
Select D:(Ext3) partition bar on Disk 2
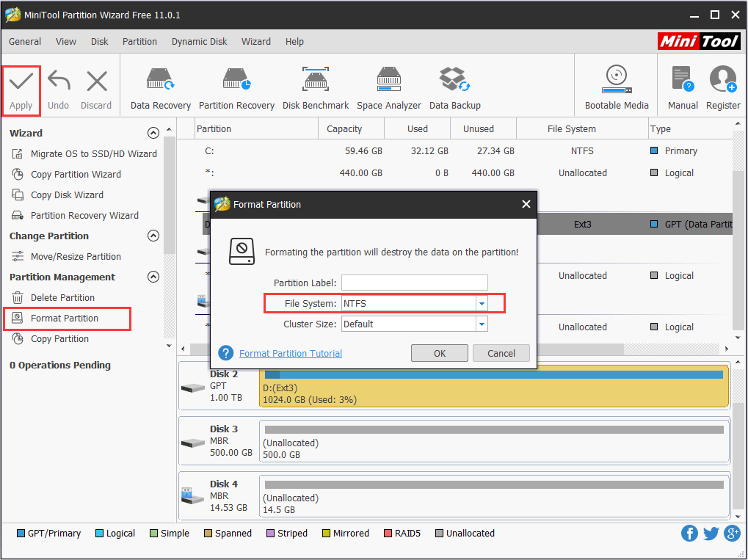point(494,386)
